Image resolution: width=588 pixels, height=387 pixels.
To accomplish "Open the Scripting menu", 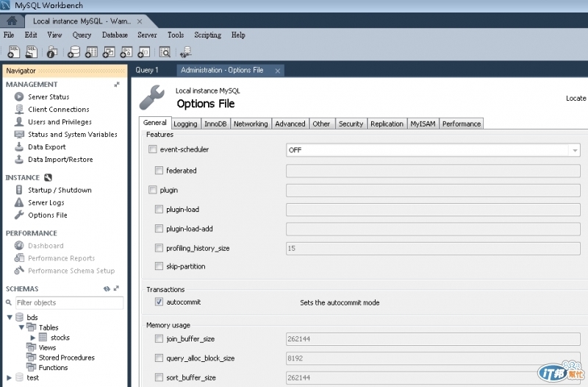I will (x=207, y=35).
